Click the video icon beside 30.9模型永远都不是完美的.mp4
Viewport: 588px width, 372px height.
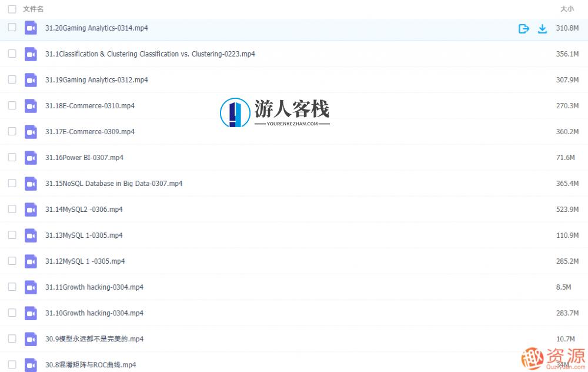31,339
